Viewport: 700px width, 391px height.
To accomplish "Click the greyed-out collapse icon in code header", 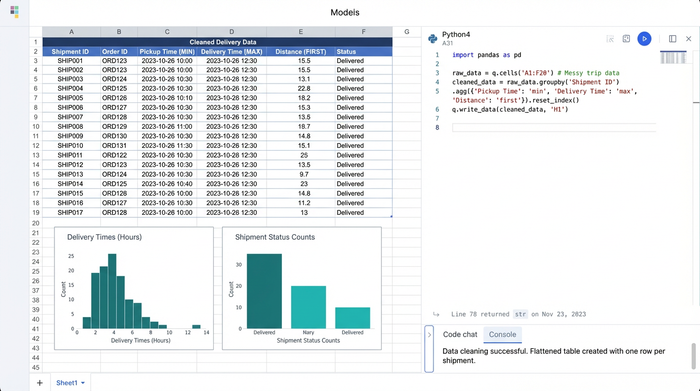I will [x=610, y=39].
